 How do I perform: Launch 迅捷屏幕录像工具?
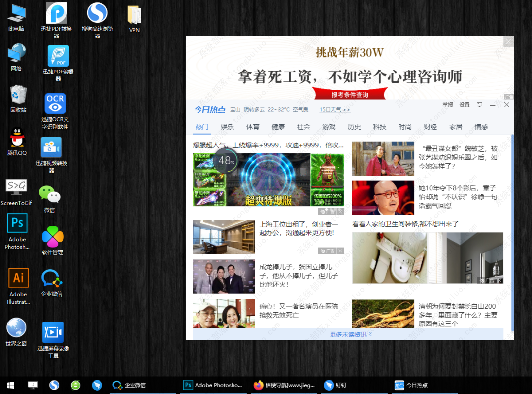click(54, 331)
